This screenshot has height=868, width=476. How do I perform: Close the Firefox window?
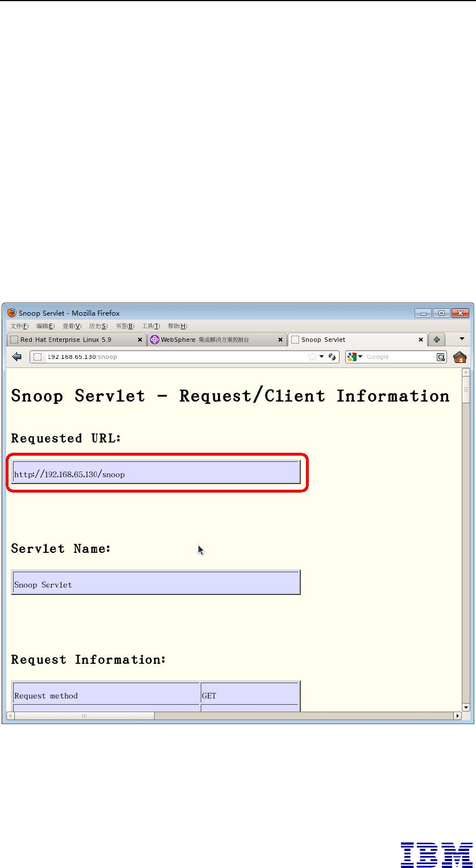(460, 313)
